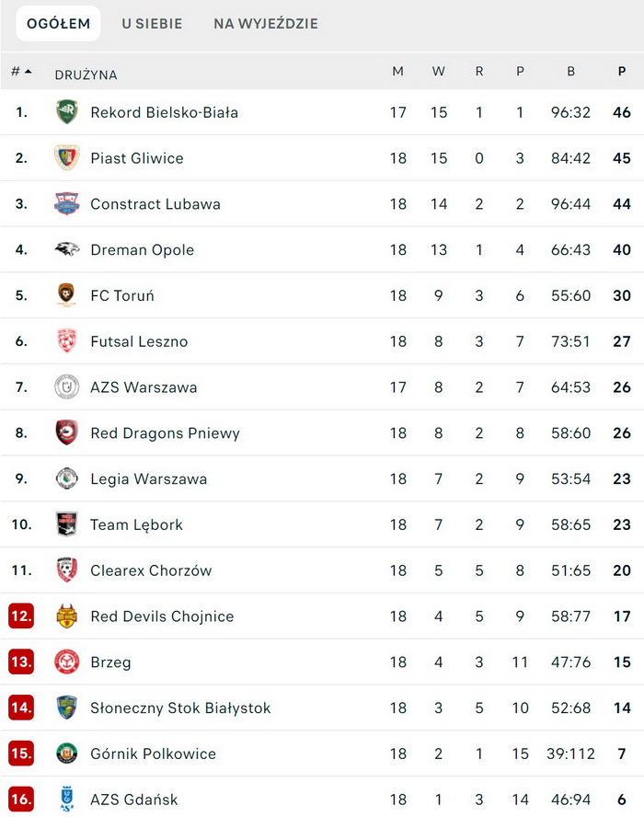Switch to the U SIEBIE tab

[x=152, y=24]
